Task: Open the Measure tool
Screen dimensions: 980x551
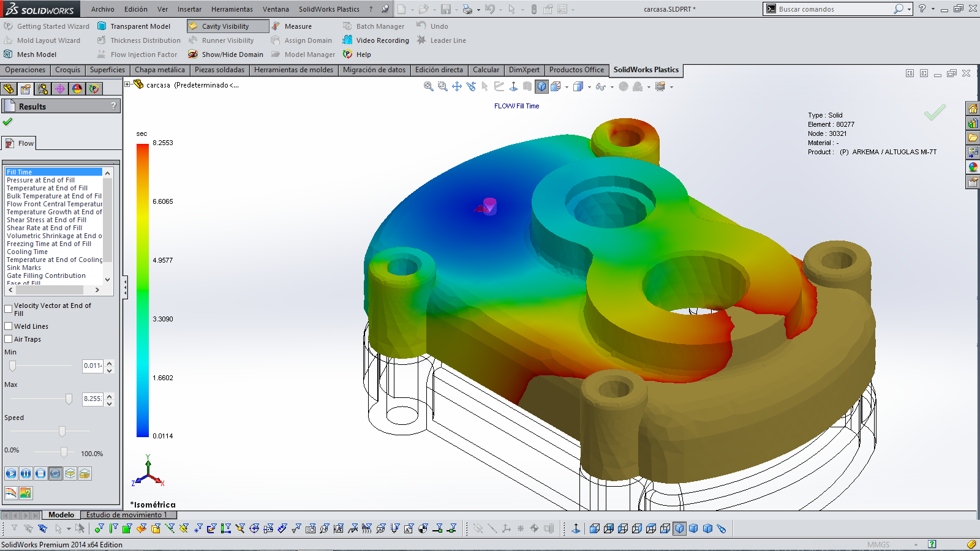Action: pyautogui.click(x=292, y=26)
